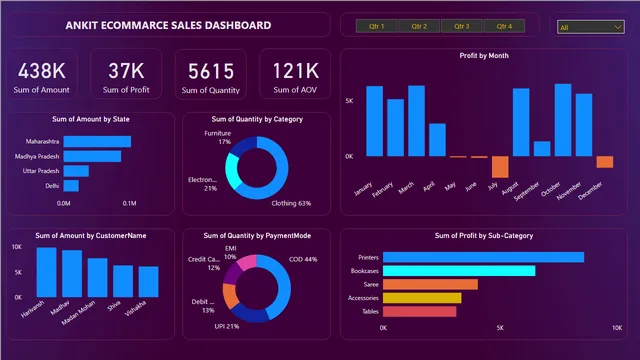Click the Sum of Quantity by Category title
The image size is (640, 360).
pyautogui.click(x=257, y=119)
